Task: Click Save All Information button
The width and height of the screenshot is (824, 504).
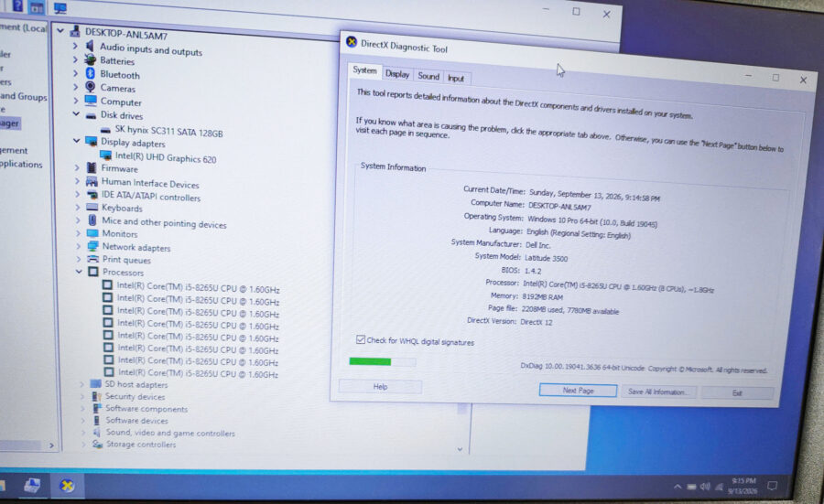Action: [x=657, y=391]
